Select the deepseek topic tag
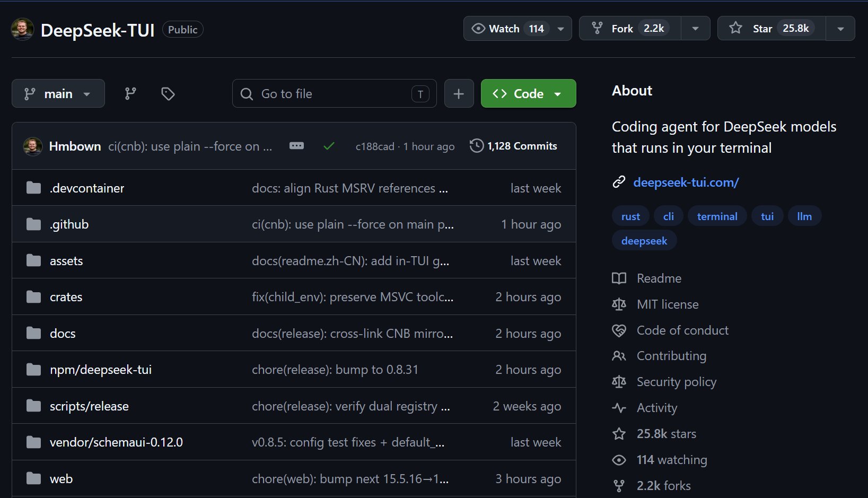The width and height of the screenshot is (868, 498). tap(644, 241)
